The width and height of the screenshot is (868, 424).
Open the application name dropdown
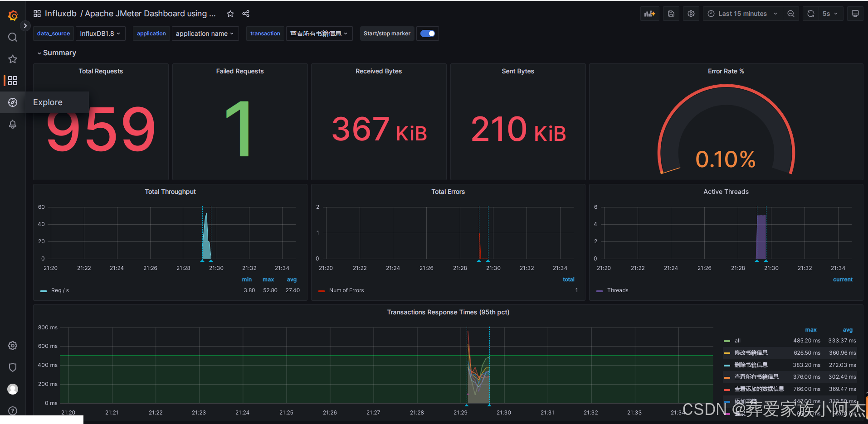pos(205,34)
